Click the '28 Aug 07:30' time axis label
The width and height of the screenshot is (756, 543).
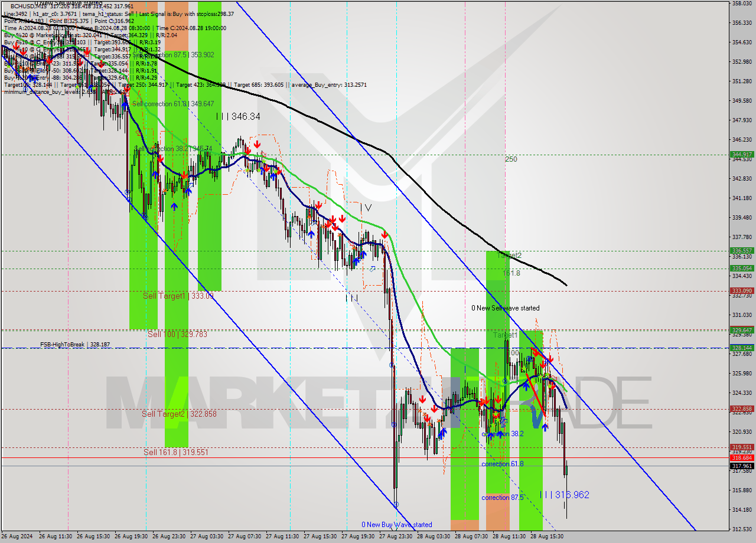(x=471, y=537)
